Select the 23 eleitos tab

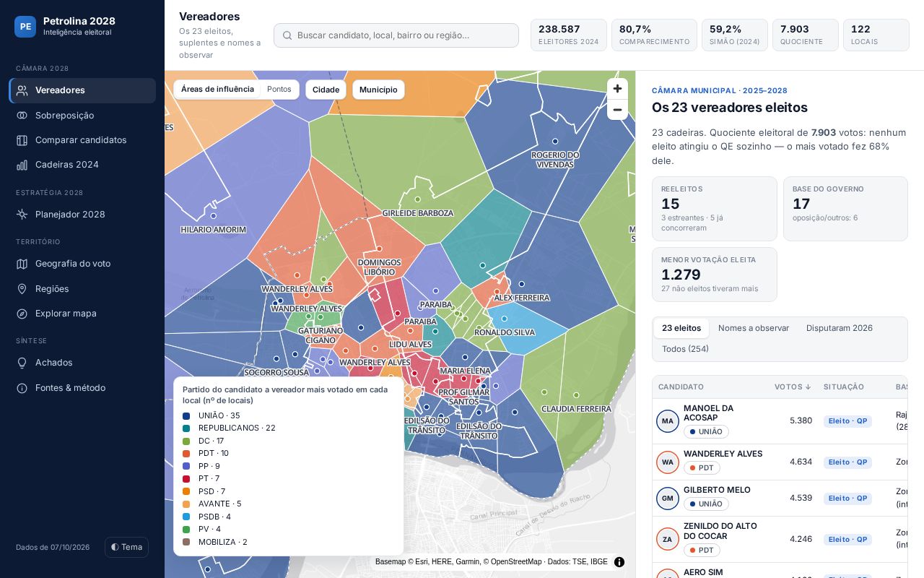(x=681, y=328)
